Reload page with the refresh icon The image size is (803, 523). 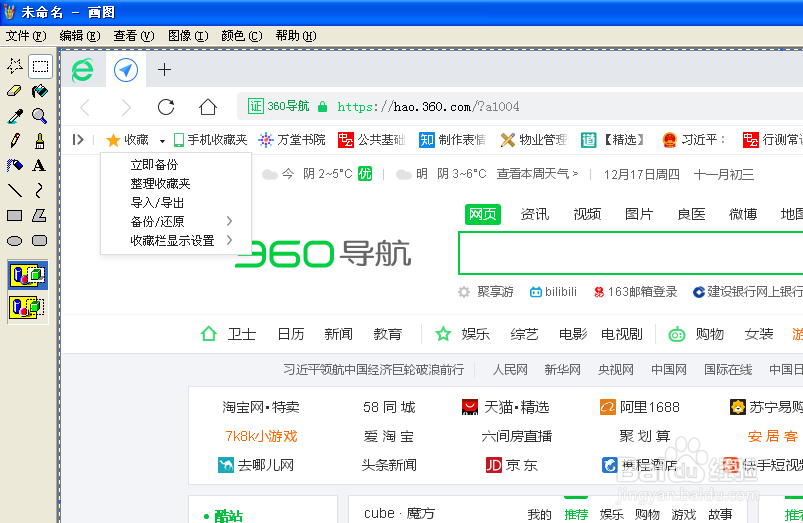click(x=166, y=107)
